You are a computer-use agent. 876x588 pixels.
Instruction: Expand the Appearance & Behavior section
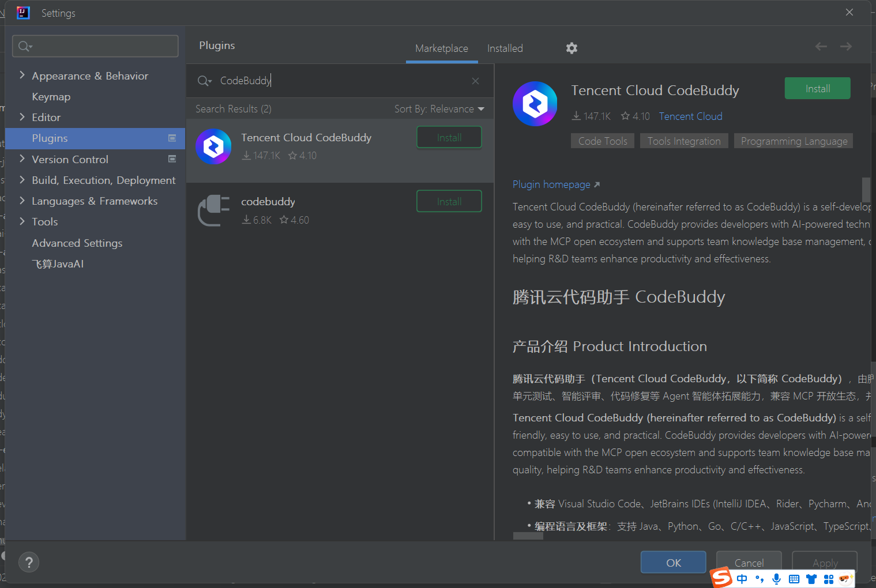(22, 75)
